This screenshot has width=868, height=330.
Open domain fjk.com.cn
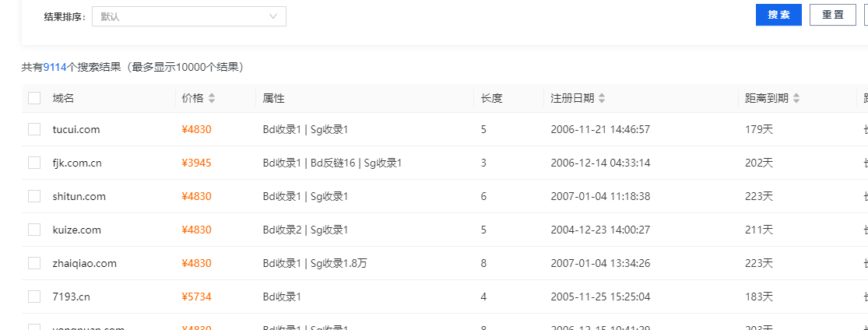(77, 163)
